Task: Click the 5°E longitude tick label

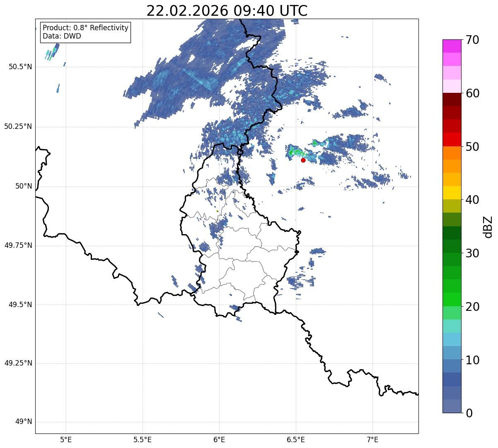Action: point(66,440)
